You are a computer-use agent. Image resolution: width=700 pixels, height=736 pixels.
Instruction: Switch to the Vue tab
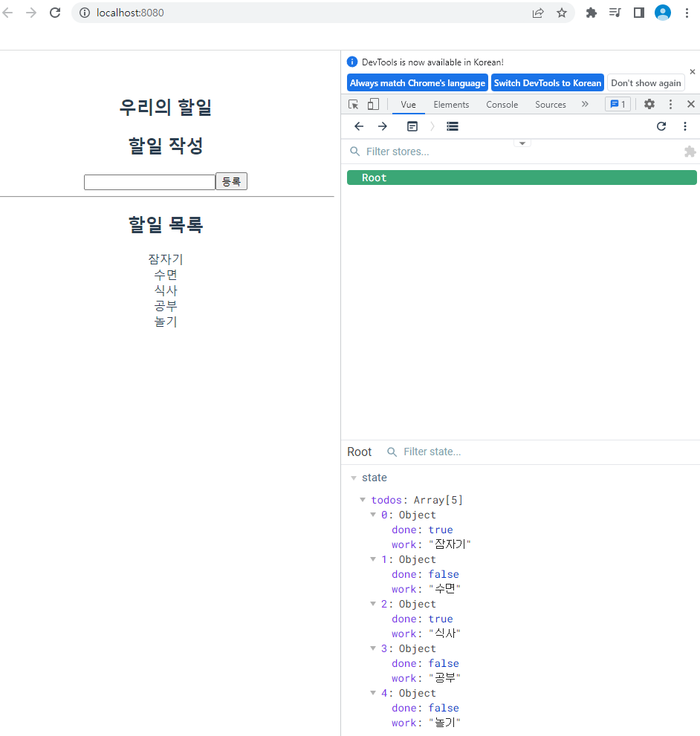pos(408,104)
